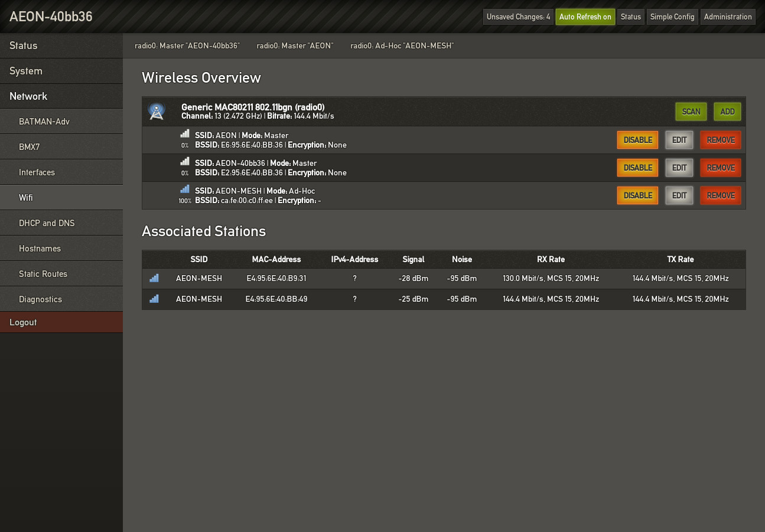Click the radio0 wireless antenna icon

click(157, 112)
